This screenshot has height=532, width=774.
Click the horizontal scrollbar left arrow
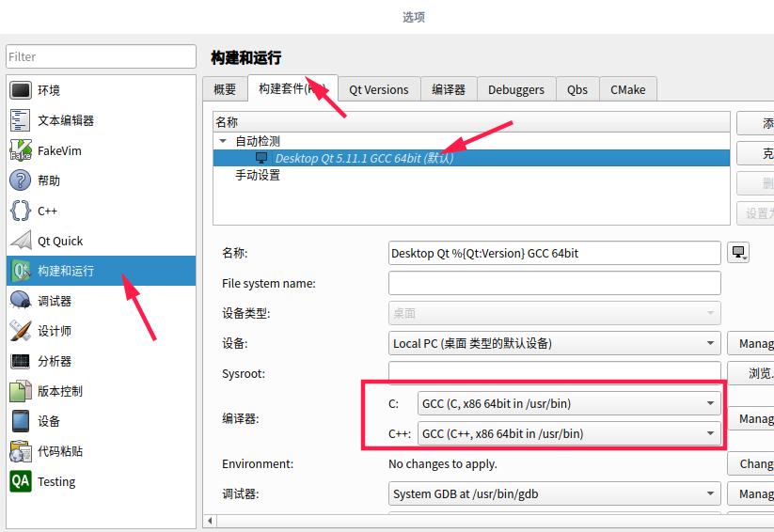(x=211, y=520)
